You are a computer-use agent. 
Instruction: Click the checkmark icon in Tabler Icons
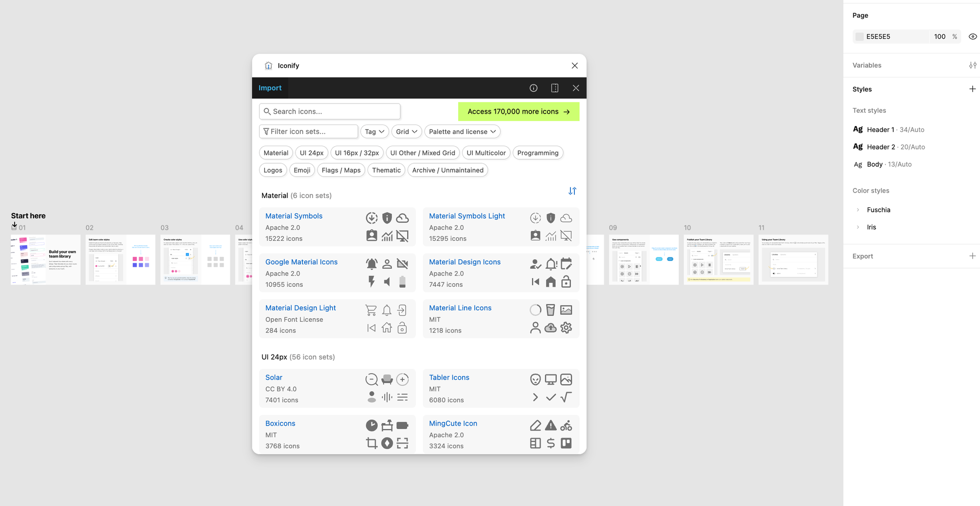551,397
